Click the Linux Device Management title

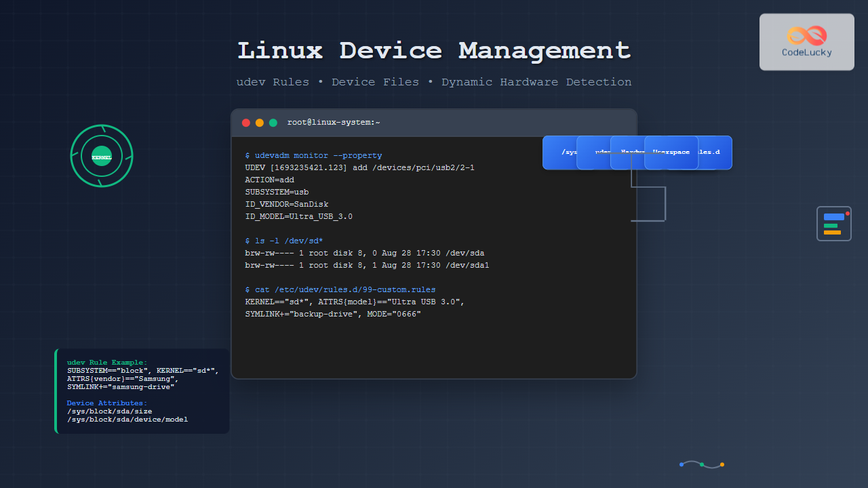(x=434, y=51)
